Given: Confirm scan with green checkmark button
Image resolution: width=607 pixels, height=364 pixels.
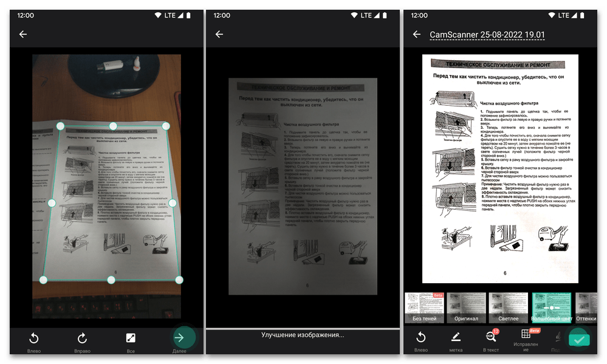Looking at the screenshot, I should 579,339.
